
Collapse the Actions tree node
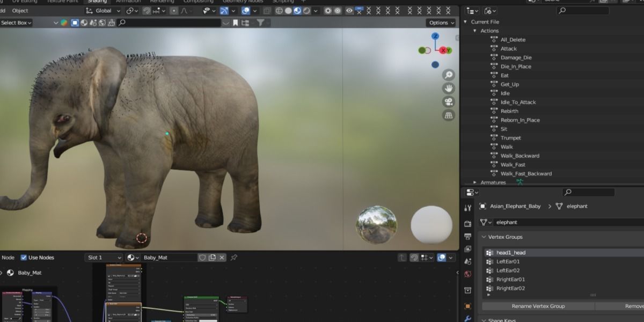[x=475, y=31]
